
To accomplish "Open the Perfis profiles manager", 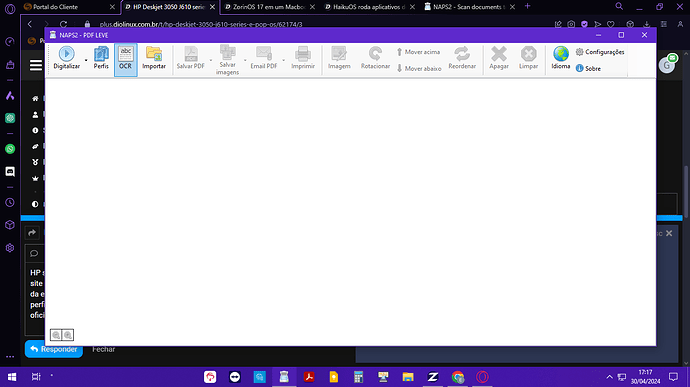I will (x=101, y=58).
